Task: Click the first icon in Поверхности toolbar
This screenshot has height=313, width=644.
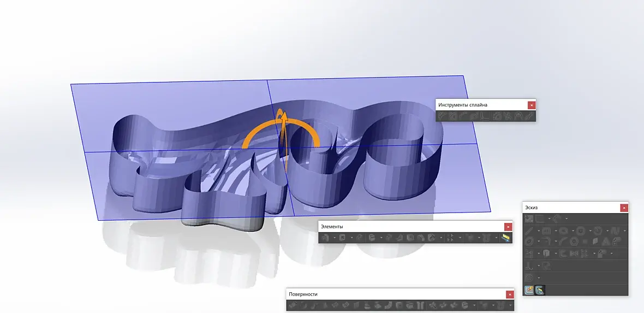Action: tap(293, 305)
